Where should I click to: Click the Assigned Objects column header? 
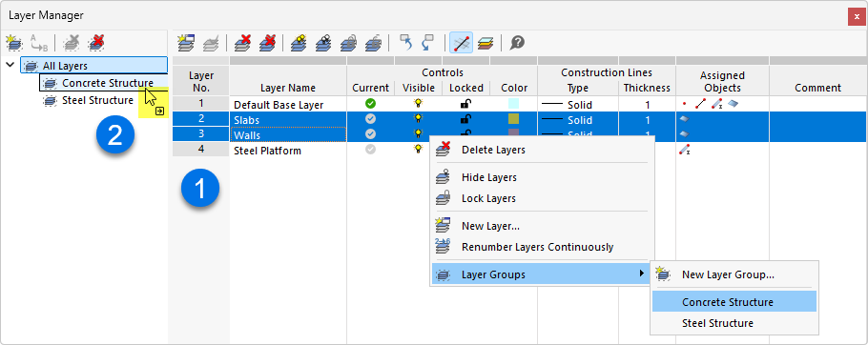(722, 81)
